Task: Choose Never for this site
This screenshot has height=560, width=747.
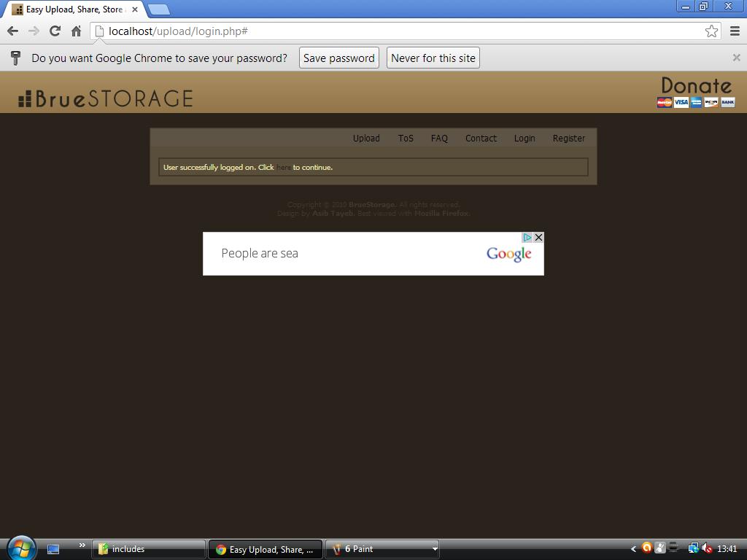Action: 433,58
